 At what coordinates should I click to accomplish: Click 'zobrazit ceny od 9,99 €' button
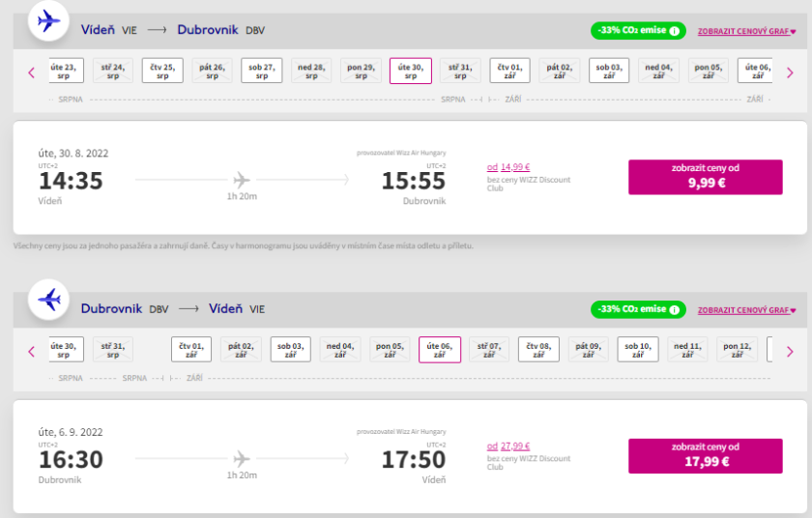click(x=706, y=177)
